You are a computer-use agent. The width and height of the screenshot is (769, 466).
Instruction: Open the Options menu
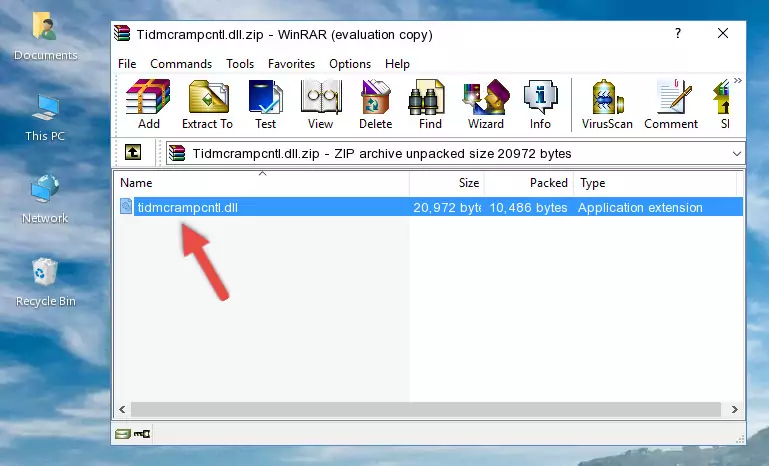pyautogui.click(x=350, y=64)
